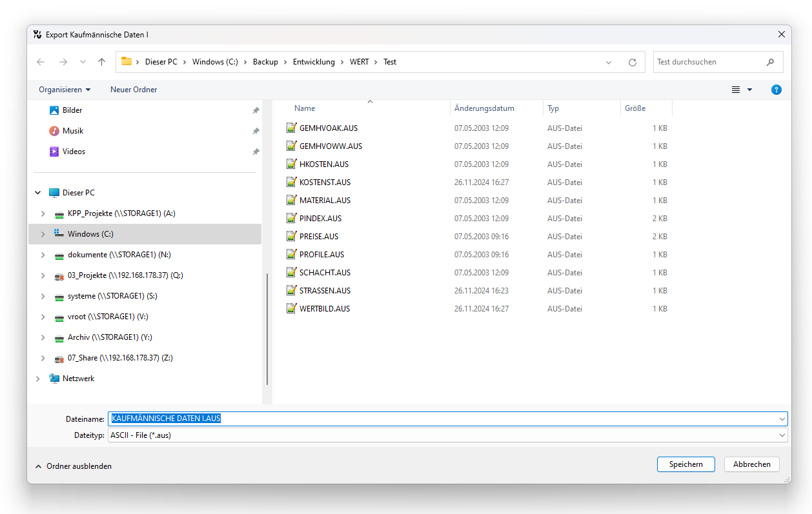Viewport: 812px width, 514px height.
Task: Open the Musik folder in sidebar
Action: tap(72, 131)
